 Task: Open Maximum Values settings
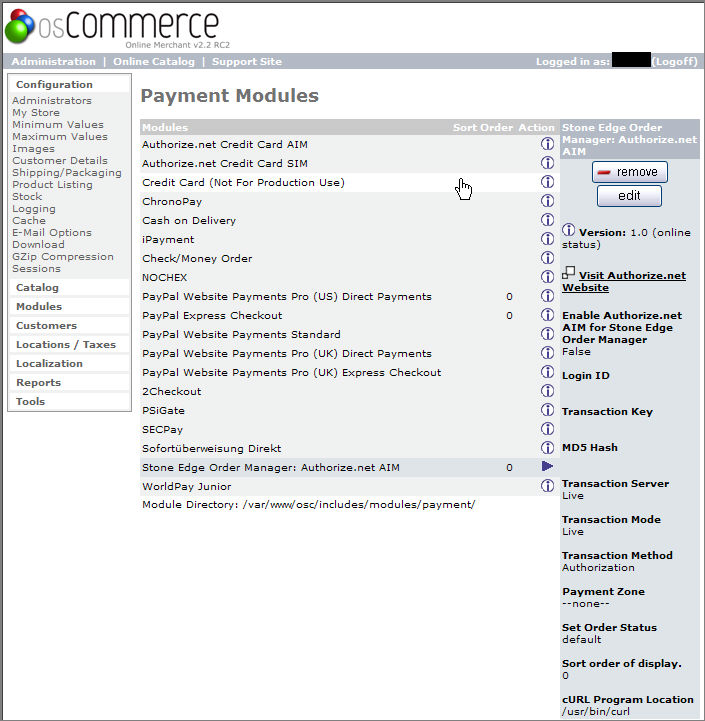[60, 137]
